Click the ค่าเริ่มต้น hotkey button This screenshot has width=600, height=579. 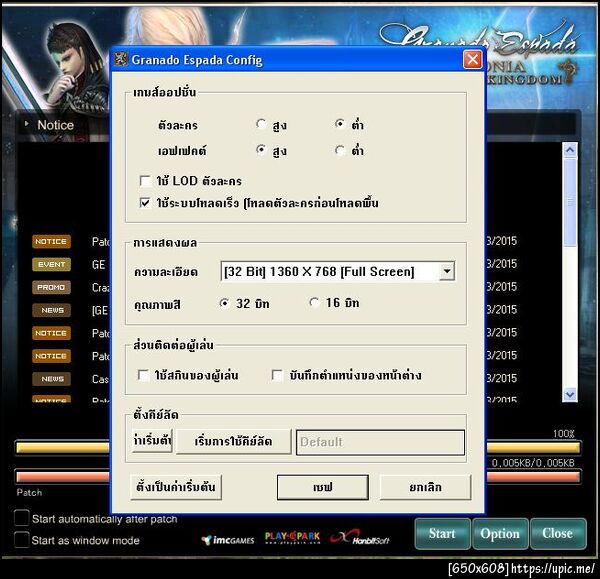click(152, 441)
